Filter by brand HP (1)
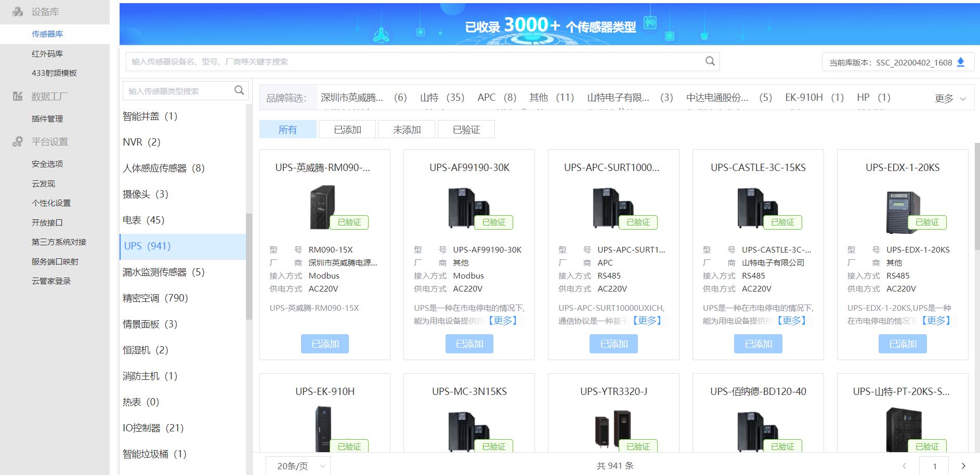The width and height of the screenshot is (980, 475). (873, 97)
